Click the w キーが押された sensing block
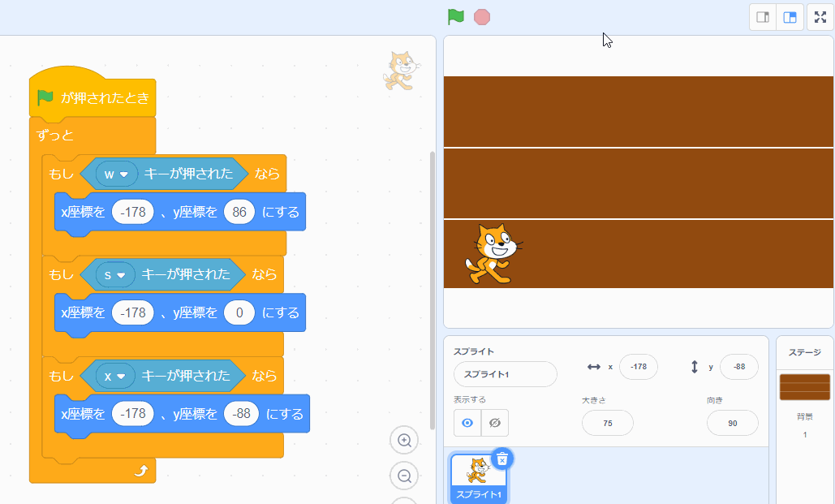Image resolution: width=835 pixels, height=504 pixels. pos(188,174)
